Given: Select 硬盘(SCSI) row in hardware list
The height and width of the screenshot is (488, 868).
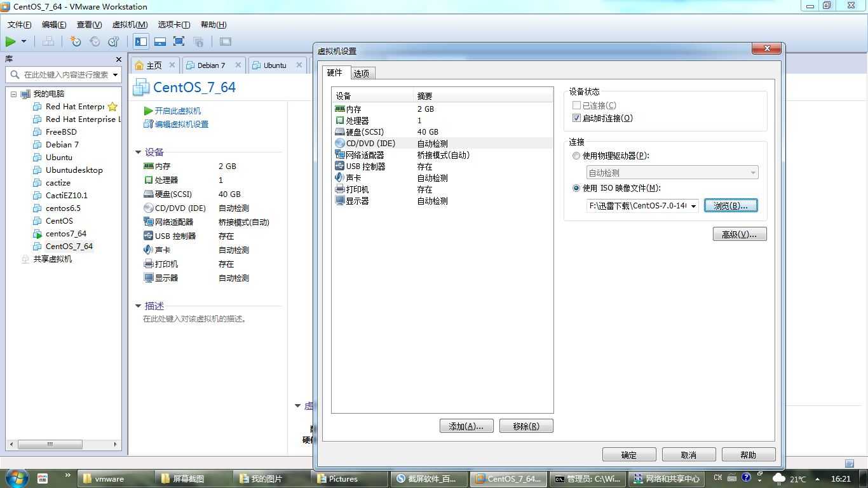Looking at the screenshot, I should click(442, 132).
